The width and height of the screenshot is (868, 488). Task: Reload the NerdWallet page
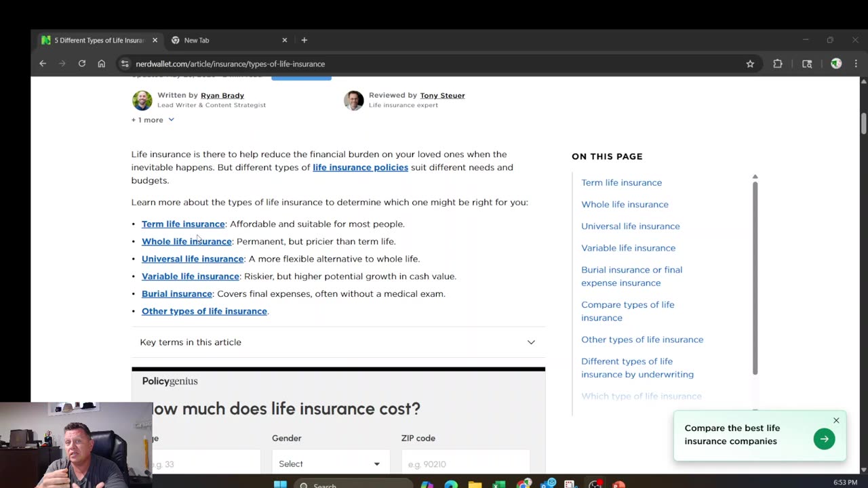click(x=82, y=64)
